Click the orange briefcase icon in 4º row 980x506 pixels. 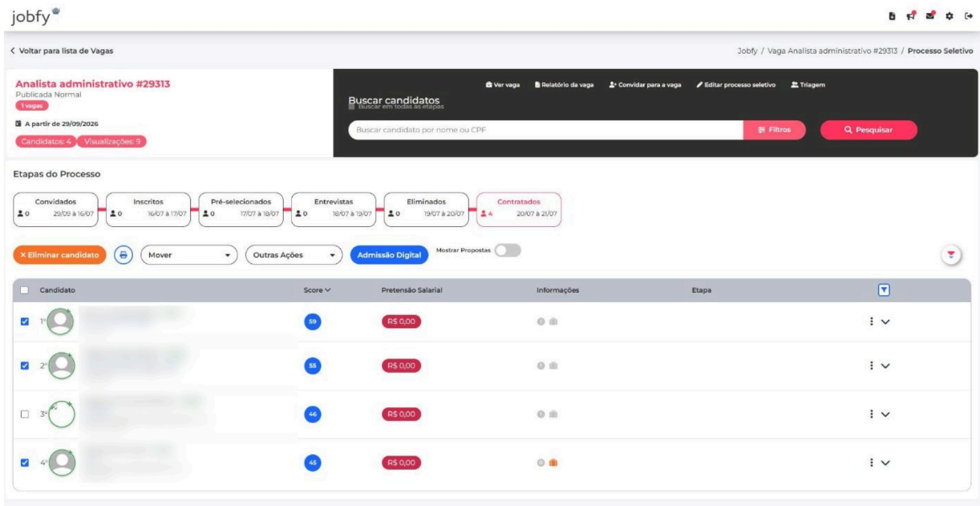coord(553,462)
